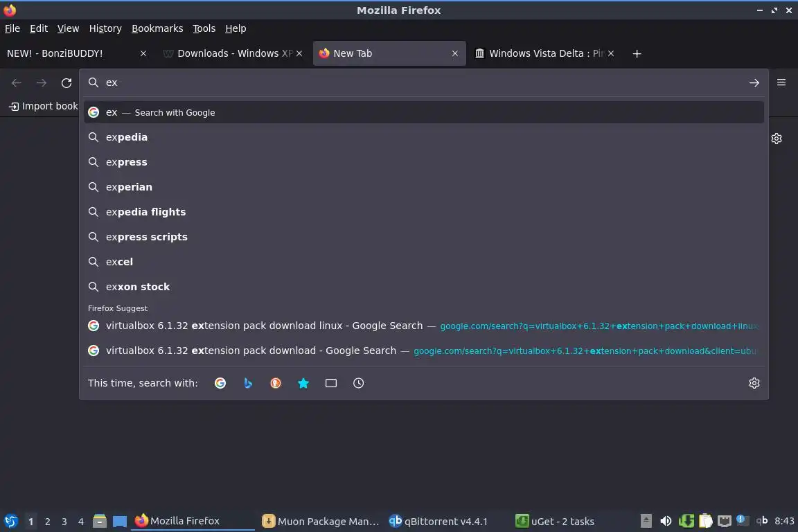Select the "express" suggestion
This screenshot has height=532, width=798.
(423, 162)
